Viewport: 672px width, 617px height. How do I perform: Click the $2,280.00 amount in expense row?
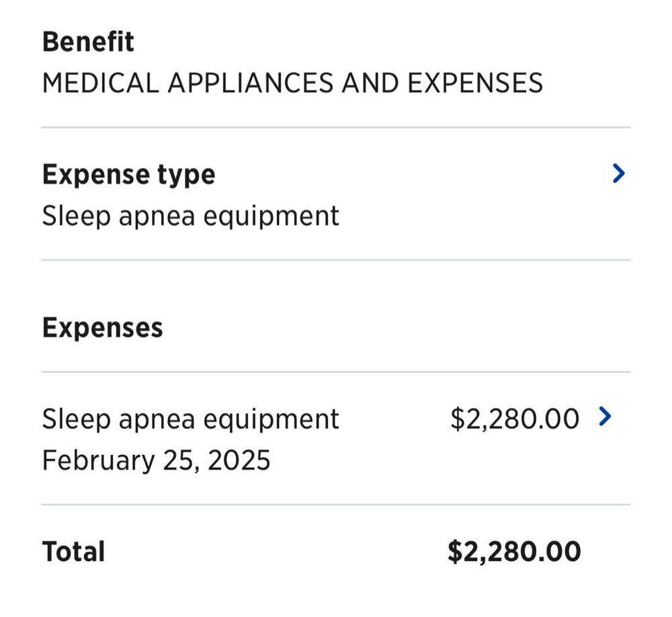514,419
